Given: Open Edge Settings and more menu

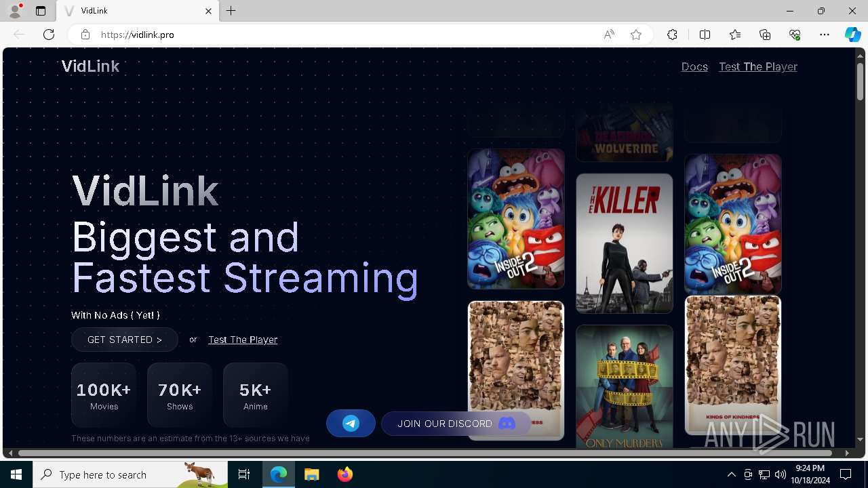Looking at the screenshot, I should 825,35.
